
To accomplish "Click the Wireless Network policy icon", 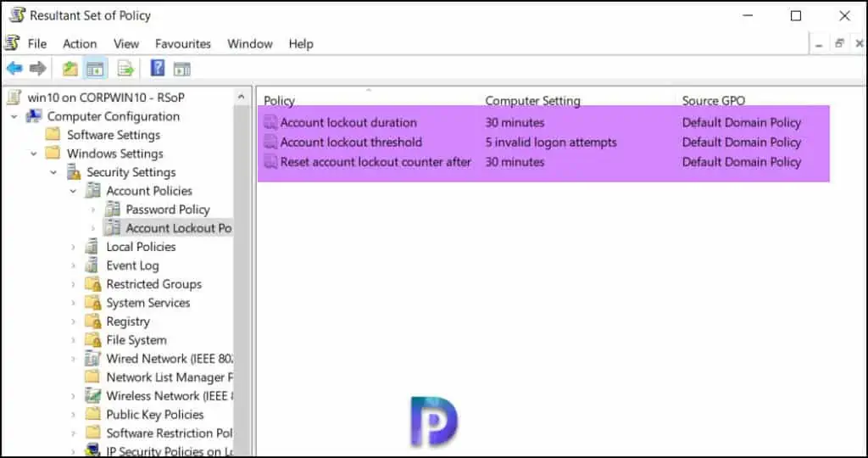I will tap(92, 396).
